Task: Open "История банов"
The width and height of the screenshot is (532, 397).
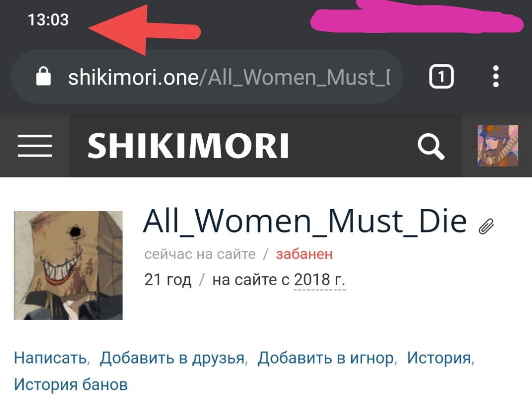Action: pos(71,385)
